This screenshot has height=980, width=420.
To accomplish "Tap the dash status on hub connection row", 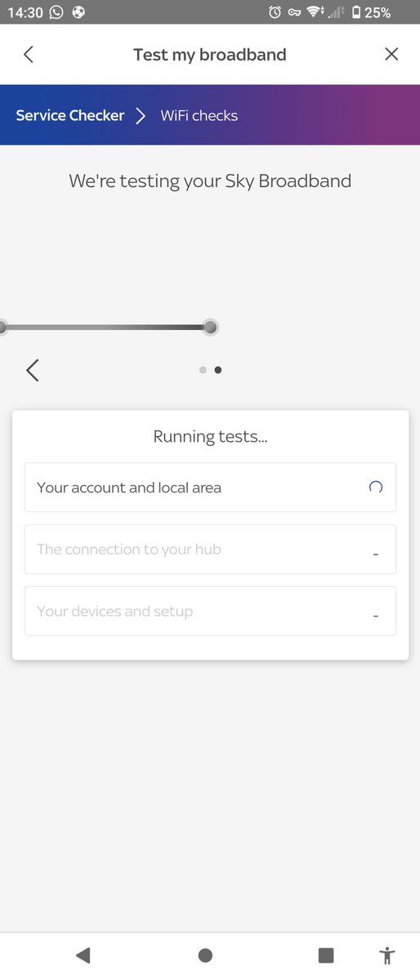I will click(x=376, y=555).
